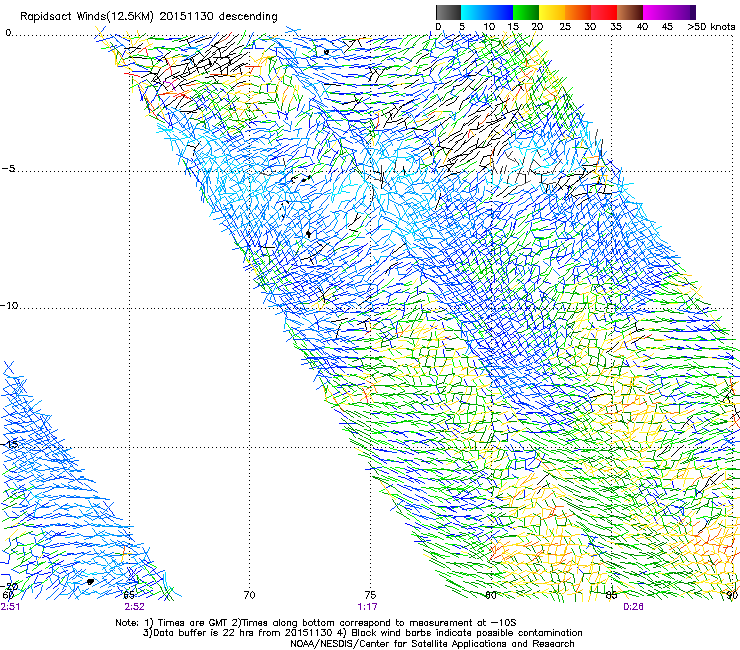This screenshot has height=650, width=740.
Task: Click the purple pass time '2:51'
Action: coord(10,607)
